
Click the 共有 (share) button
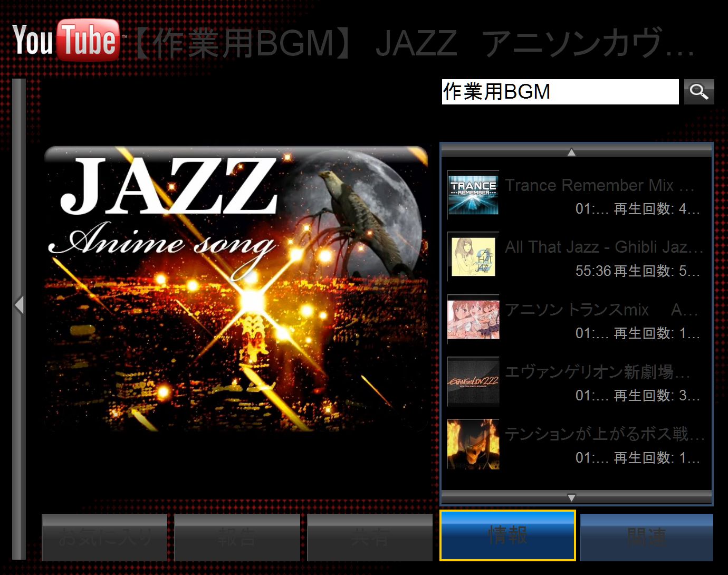point(370,538)
